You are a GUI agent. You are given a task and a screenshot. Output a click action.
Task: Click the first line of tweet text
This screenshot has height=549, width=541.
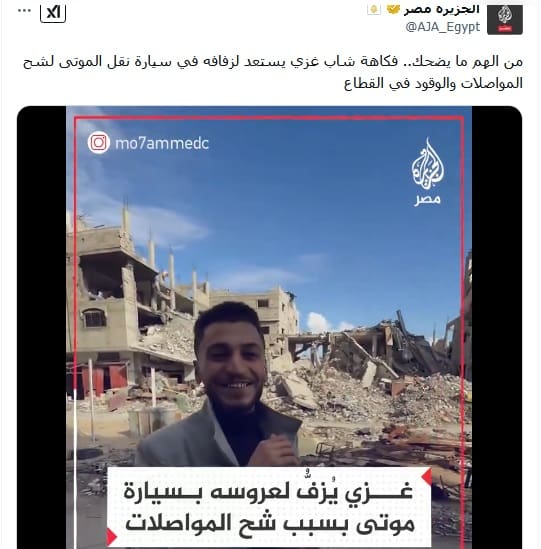(273, 62)
